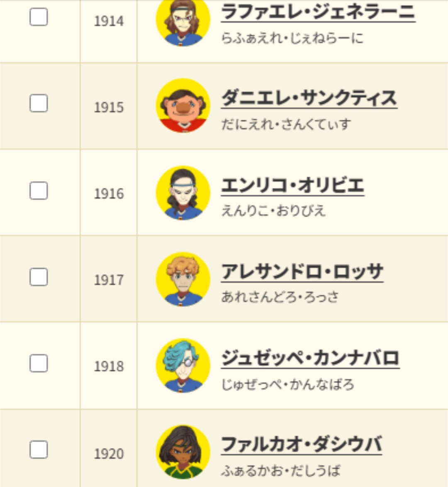The width and height of the screenshot is (448, 487).
Task: Click the number 1918 cell
Action: [109, 366]
